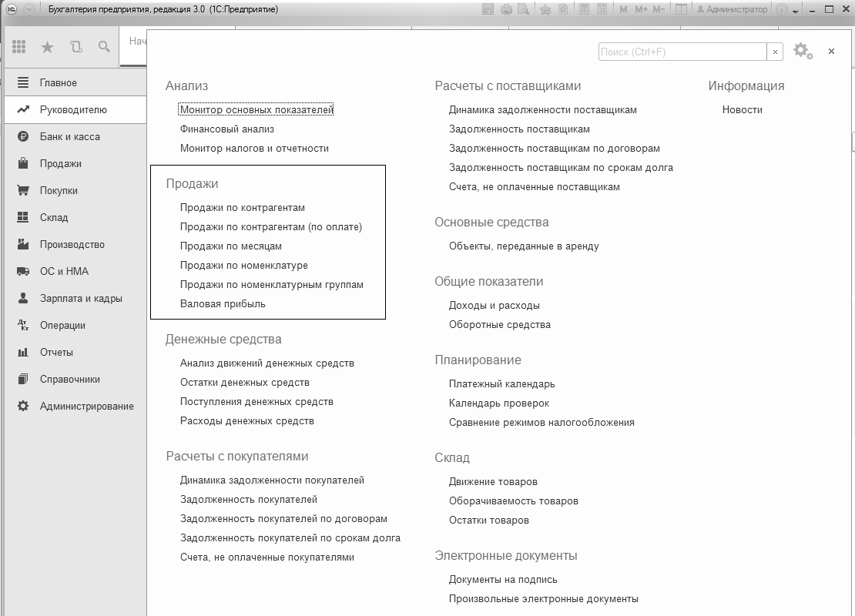
Task: Open the History icon in left toolbar
Action: point(75,47)
